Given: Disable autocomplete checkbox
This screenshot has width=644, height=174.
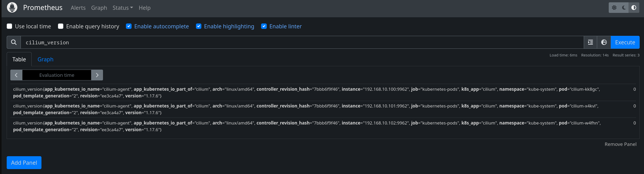Looking at the screenshot, I should (x=129, y=26).
